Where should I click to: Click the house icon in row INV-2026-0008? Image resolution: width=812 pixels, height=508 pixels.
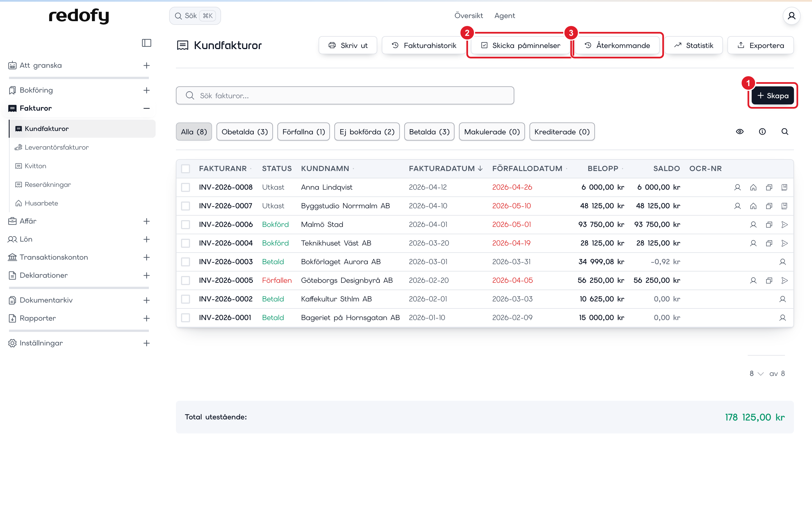(753, 187)
